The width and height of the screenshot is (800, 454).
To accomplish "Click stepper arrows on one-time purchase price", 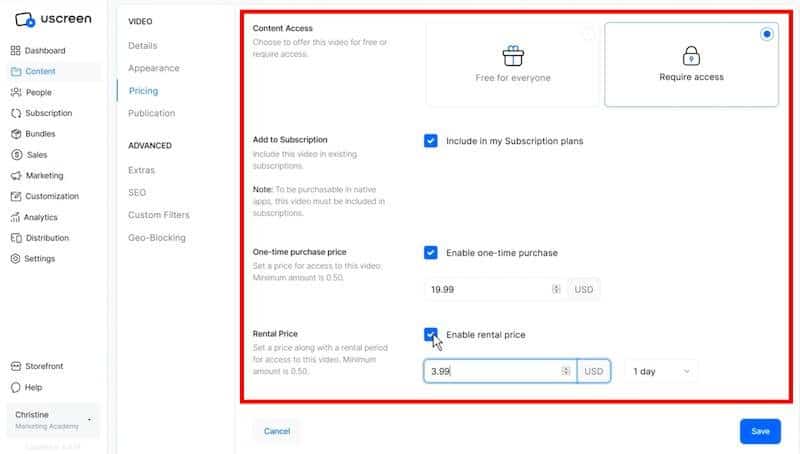I will pyautogui.click(x=556, y=289).
